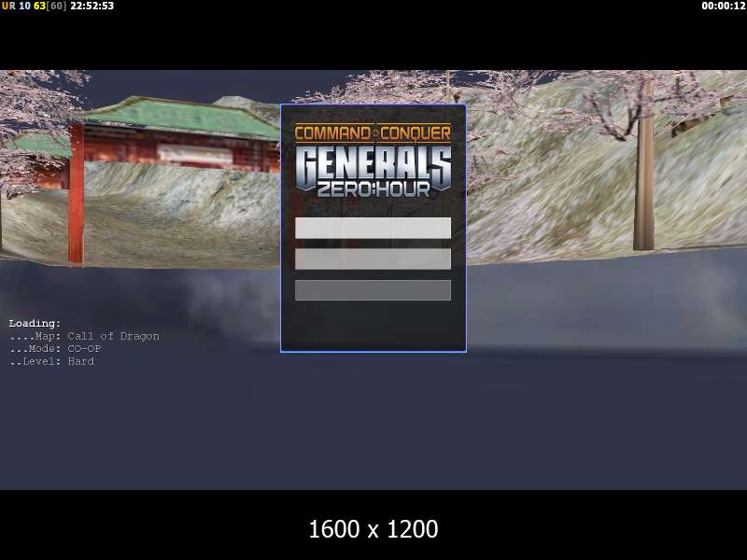Click the 00:00:12 elapsed timer
Screen dimensions: 747x560
(723, 6)
